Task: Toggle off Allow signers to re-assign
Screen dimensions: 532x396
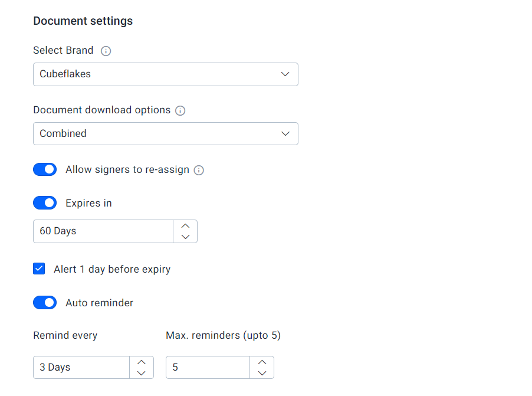Action: pos(45,169)
